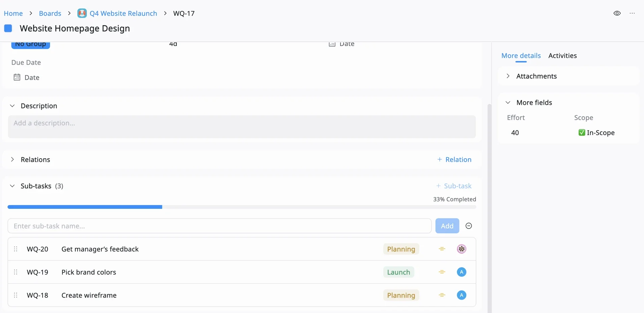Switch to the Activities tab
644x313 pixels.
[562, 56]
